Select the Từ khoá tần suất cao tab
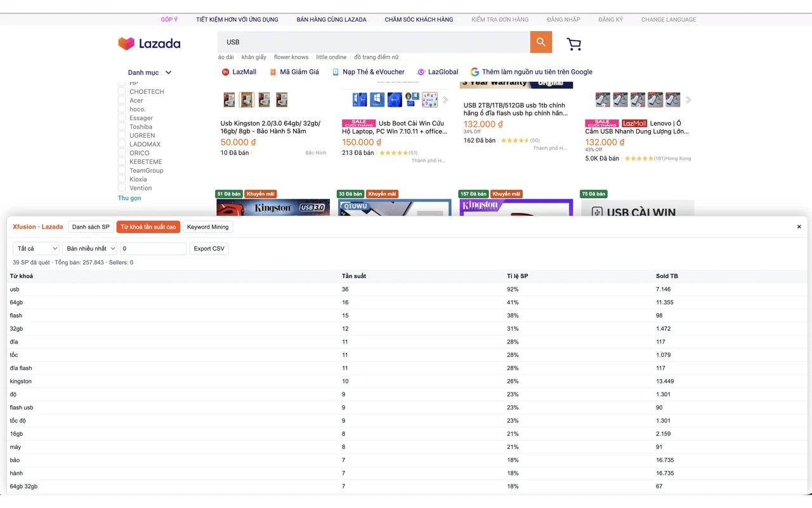This screenshot has width=812, height=508. coord(148,227)
